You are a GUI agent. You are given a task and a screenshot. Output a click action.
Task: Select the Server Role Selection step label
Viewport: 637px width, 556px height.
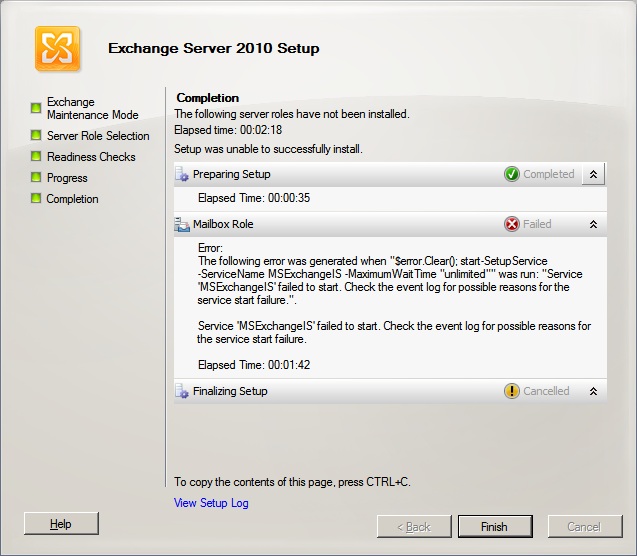click(x=98, y=136)
